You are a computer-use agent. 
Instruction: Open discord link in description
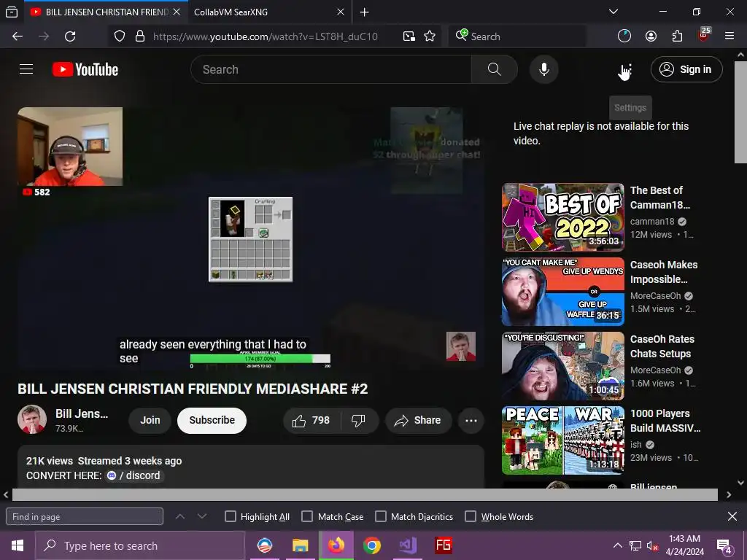(135, 475)
